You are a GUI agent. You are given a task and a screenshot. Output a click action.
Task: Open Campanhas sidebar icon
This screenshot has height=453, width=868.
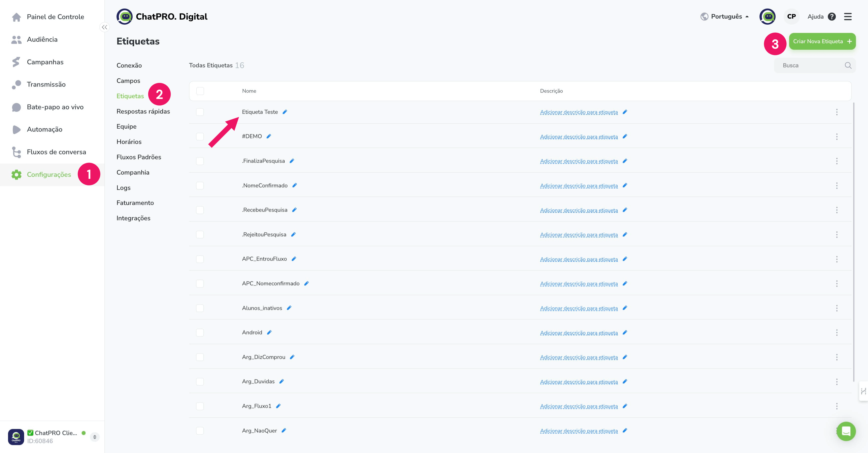tap(16, 62)
